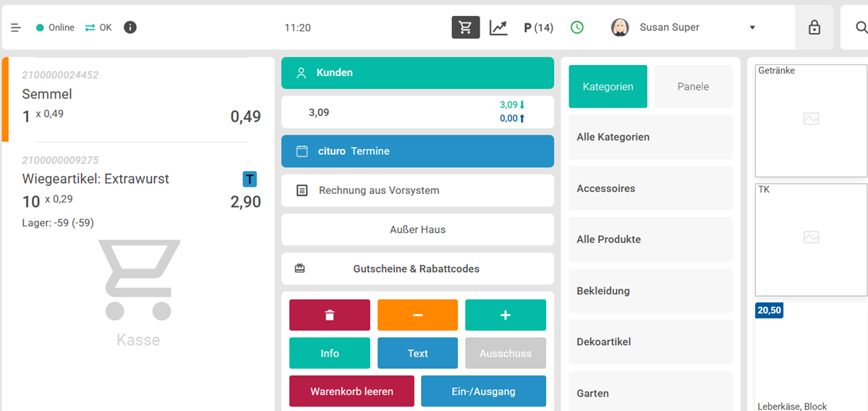Expand the Susan Super user dropdown
Image resolution: width=868 pixels, height=411 pixels.
coord(752,27)
